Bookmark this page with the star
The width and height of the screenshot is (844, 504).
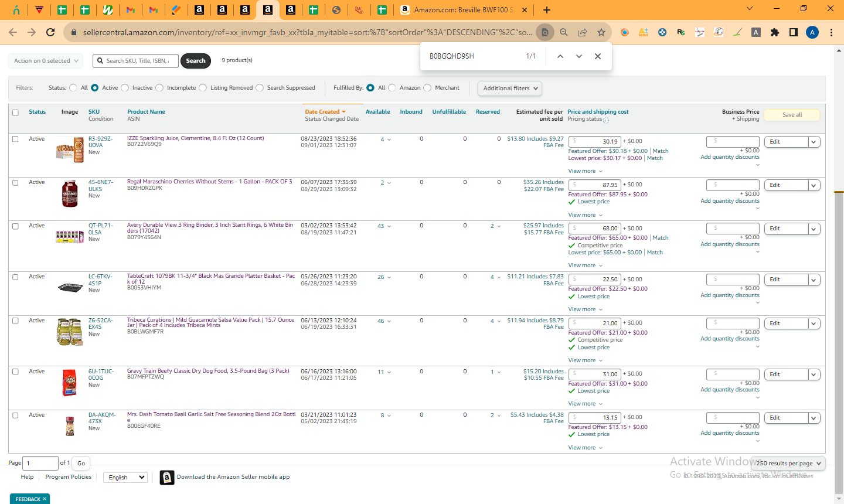601,32
